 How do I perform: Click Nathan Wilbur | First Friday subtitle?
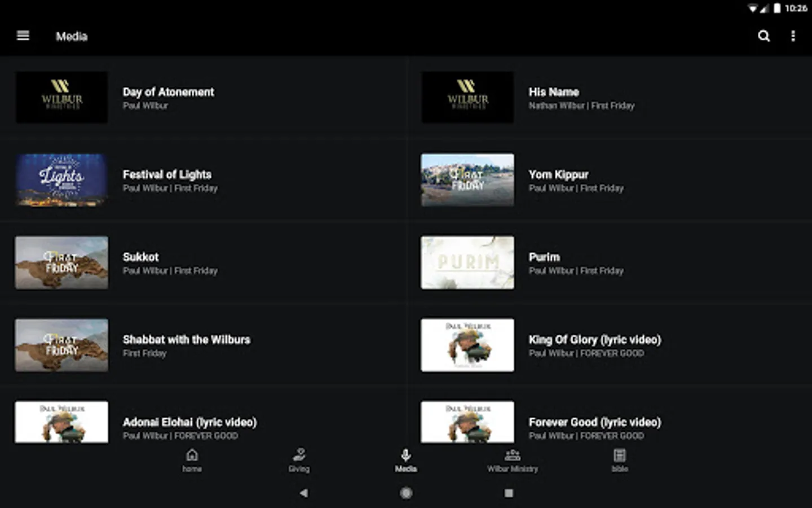point(581,106)
